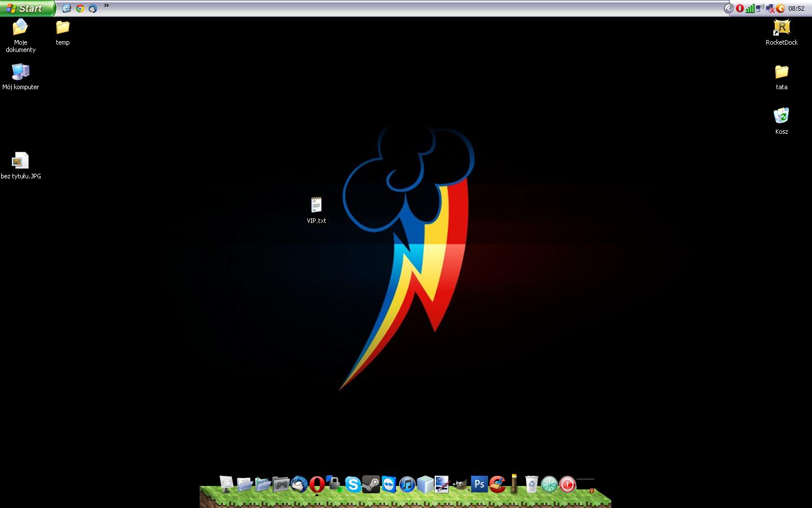Image resolution: width=812 pixels, height=508 pixels.
Task: Launch Chrome from Quick Launch bar
Action: coord(80,8)
